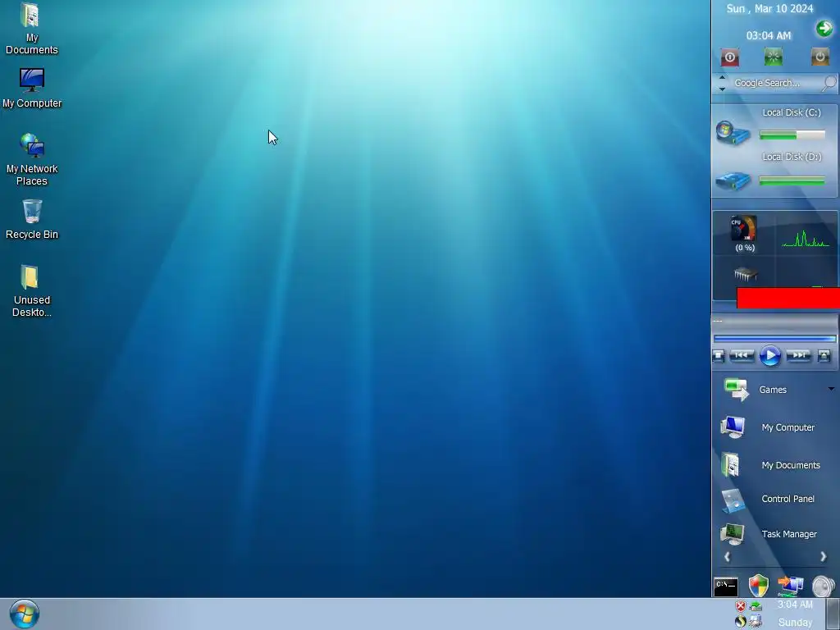The width and height of the screenshot is (840, 630).
Task: Click the CPU gauge meter icon
Action: pyautogui.click(x=743, y=229)
